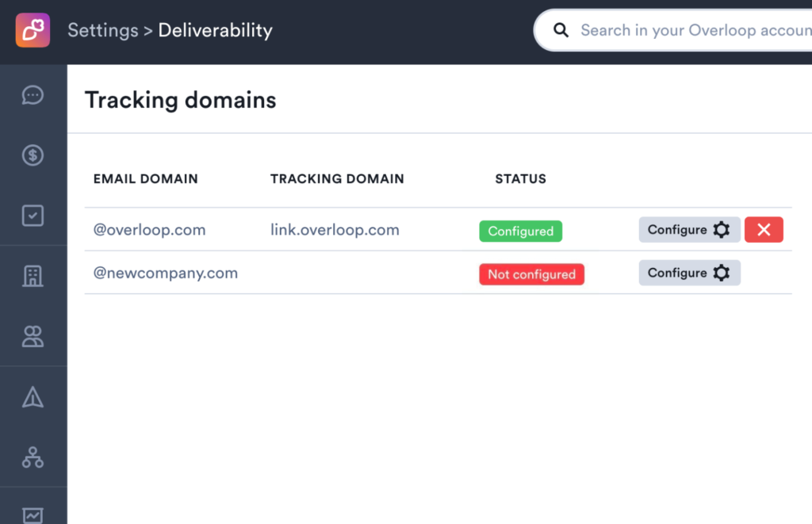
Task: Open the deals dollar sidebar icon
Action: point(33,155)
